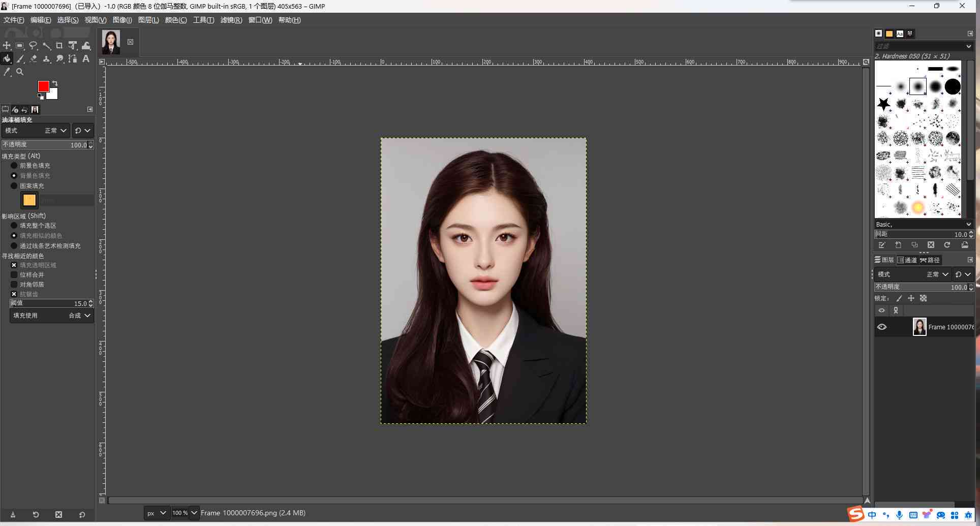Save tool preset at bottom of tool options
This screenshot has height=526, width=980.
(13, 515)
